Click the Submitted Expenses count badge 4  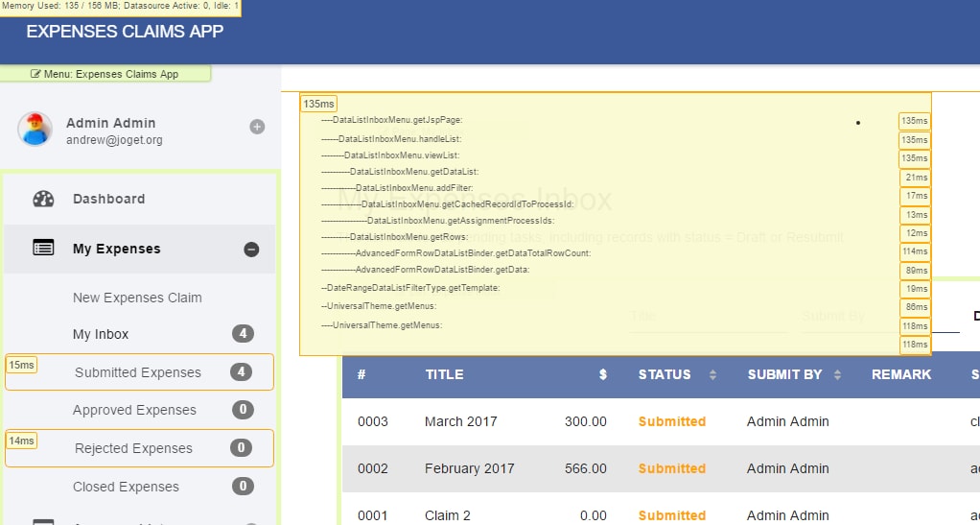(x=241, y=371)
